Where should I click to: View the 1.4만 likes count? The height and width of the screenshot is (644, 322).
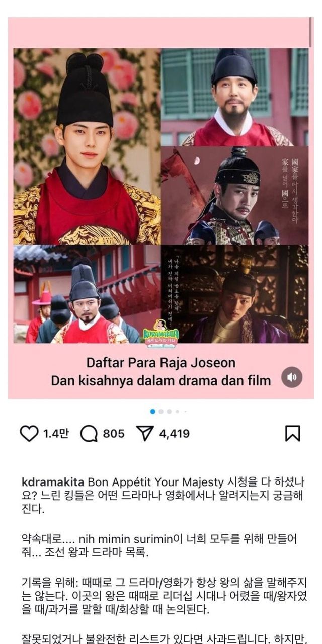point(56,433)
